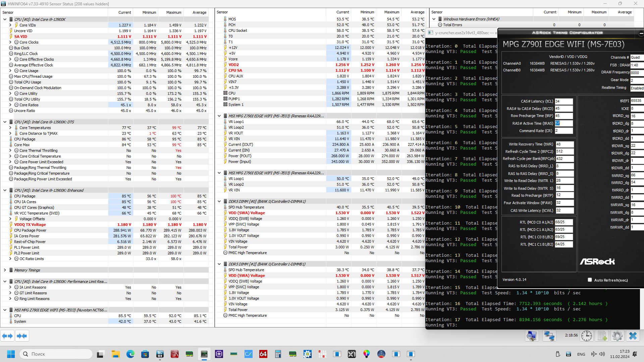Close sensors with the blue X icon
This screenshot has width=644, height=362.
tap(633, 336)
